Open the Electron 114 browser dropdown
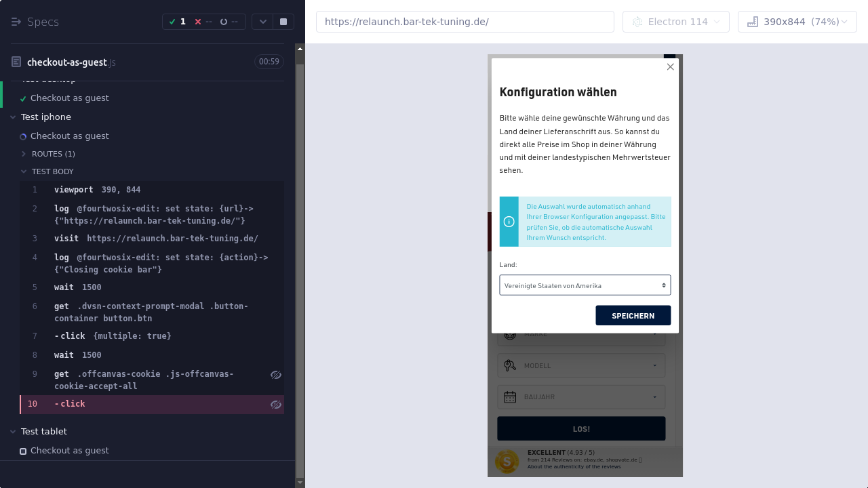868x488 pixels. pos(675,22)
